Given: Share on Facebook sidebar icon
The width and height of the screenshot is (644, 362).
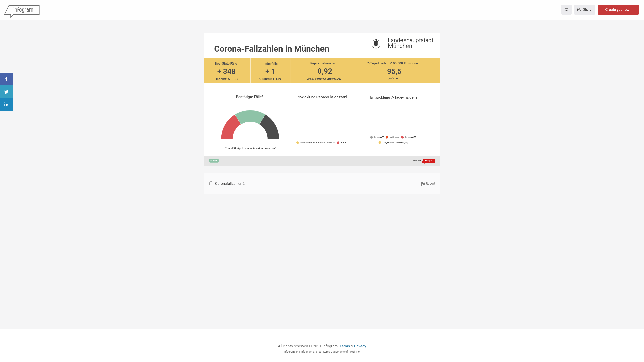Looking at the screenshot, I should click(x=6, y=79).
